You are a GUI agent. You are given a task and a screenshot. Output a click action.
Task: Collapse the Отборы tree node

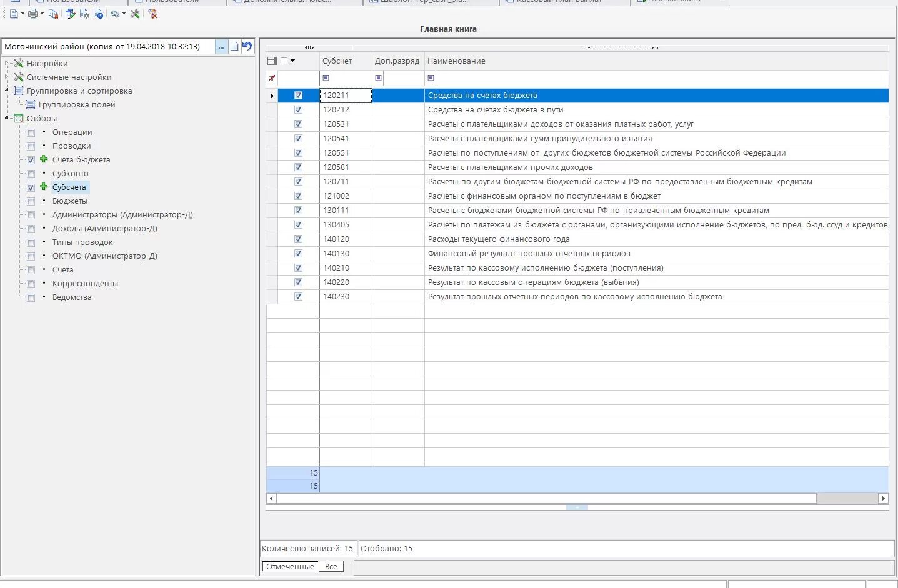point(7,118)
